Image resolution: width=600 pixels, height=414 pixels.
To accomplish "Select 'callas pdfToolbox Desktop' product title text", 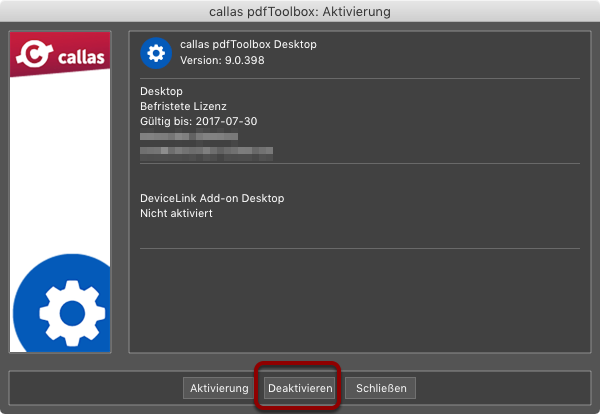I will pos(248,44).
